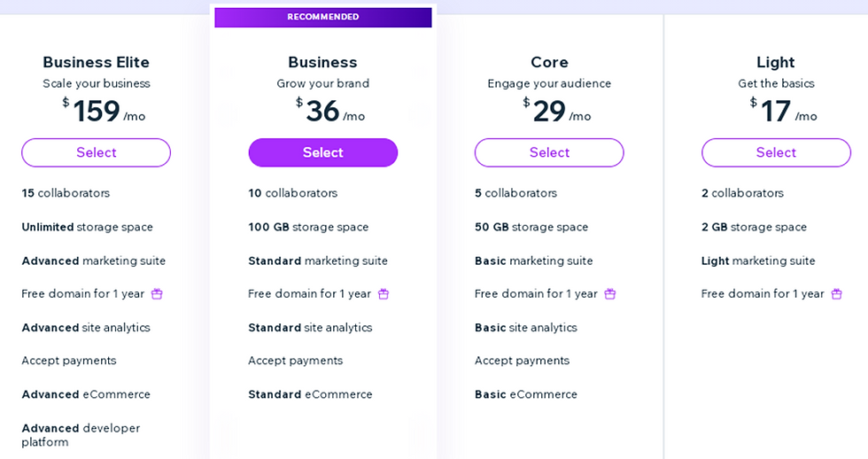Click the gift icon in Business Elite plan
The image size is (868, 459).
(157, 294)
